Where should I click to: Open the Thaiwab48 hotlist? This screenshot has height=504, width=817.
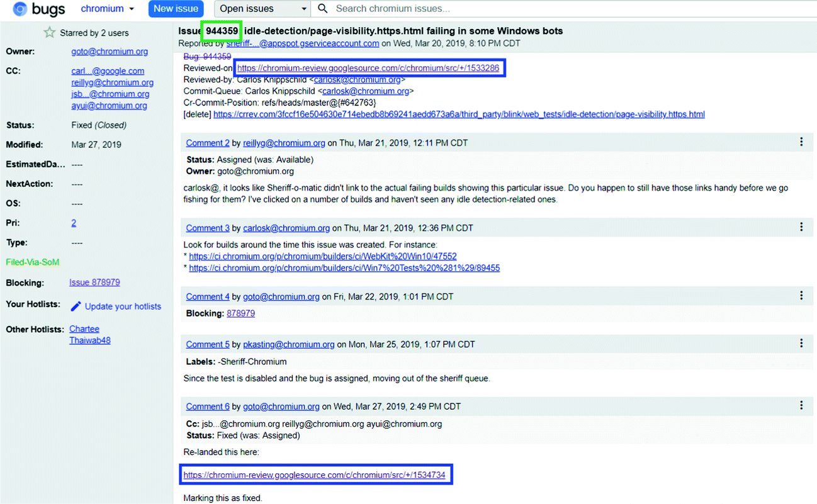click(90, 340)
